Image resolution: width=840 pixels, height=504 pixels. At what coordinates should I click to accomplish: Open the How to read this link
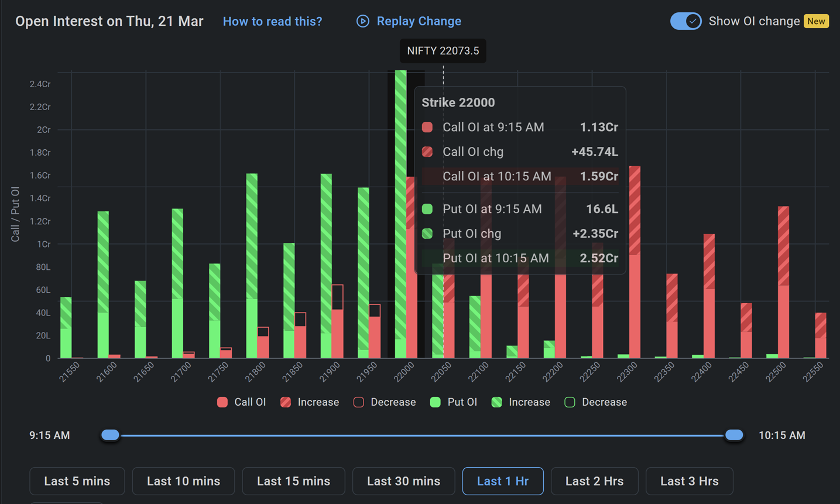(272, 22)
